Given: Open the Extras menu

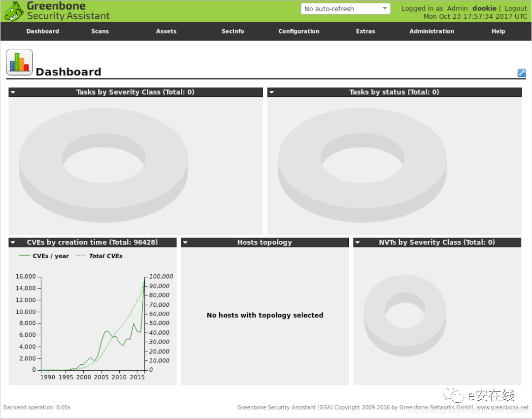Looking at the screenshot, I should 366,31.
